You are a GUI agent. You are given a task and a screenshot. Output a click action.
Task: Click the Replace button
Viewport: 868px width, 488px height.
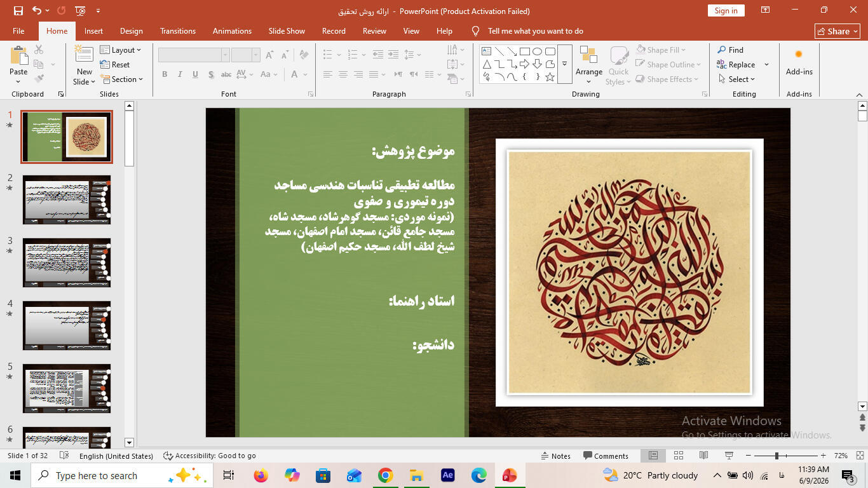point(736,64)
